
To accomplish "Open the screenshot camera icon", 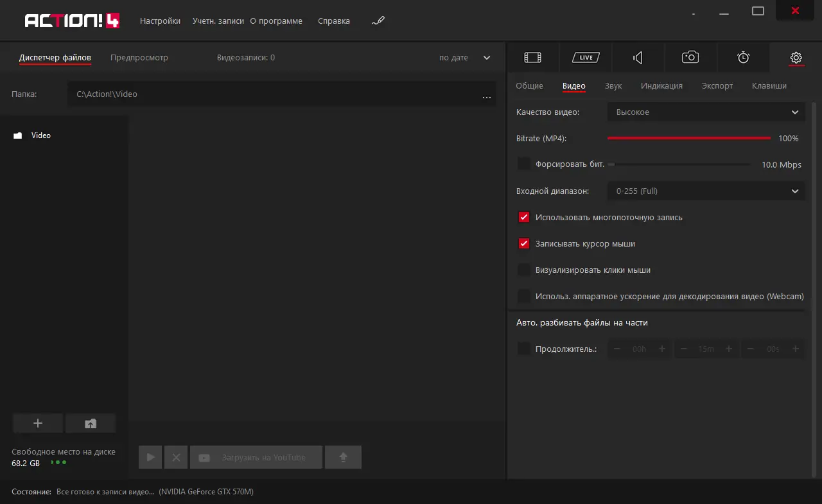I will (x=690, y=58).
